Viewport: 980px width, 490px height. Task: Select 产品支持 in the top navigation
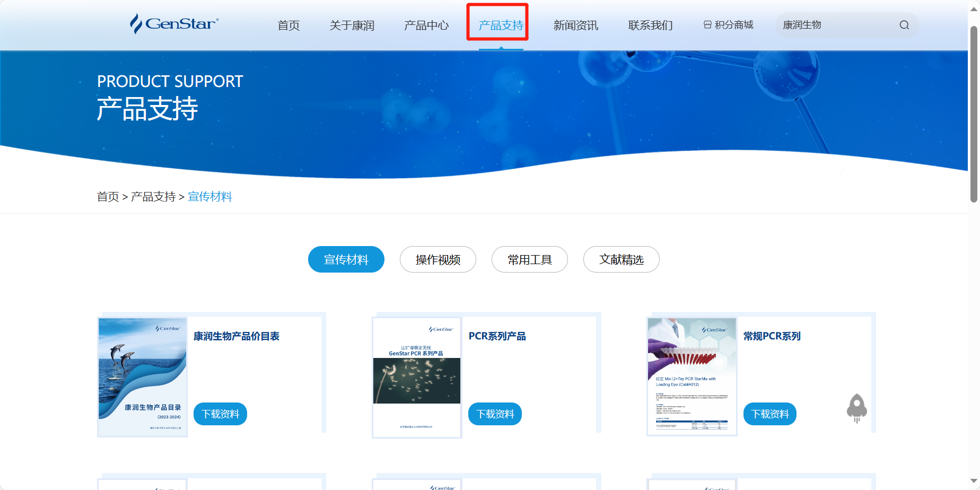(501, 25)
